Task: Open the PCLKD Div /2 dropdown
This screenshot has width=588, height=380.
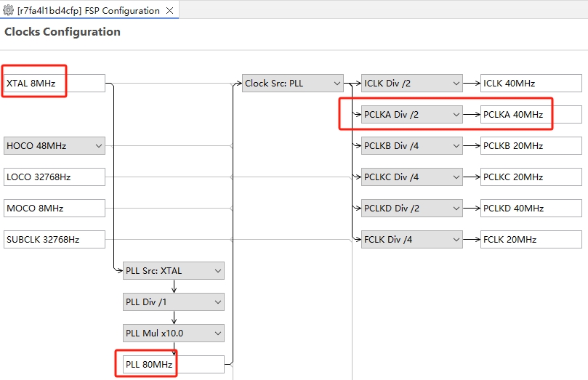Action: tap(412, 208)
